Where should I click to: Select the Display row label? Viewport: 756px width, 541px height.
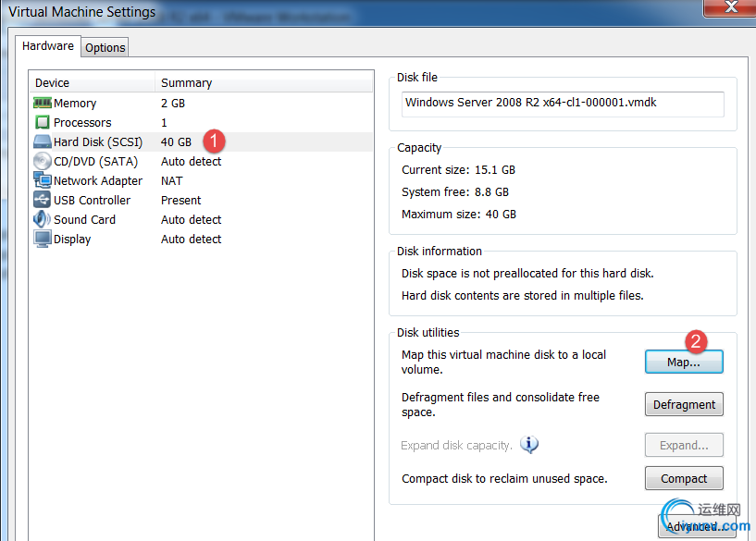click(x=72, y=239)
